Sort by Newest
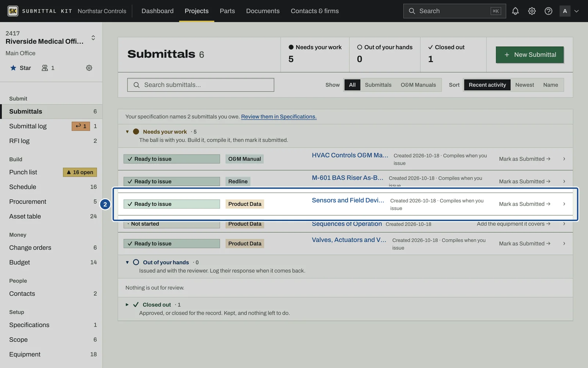 524,85
